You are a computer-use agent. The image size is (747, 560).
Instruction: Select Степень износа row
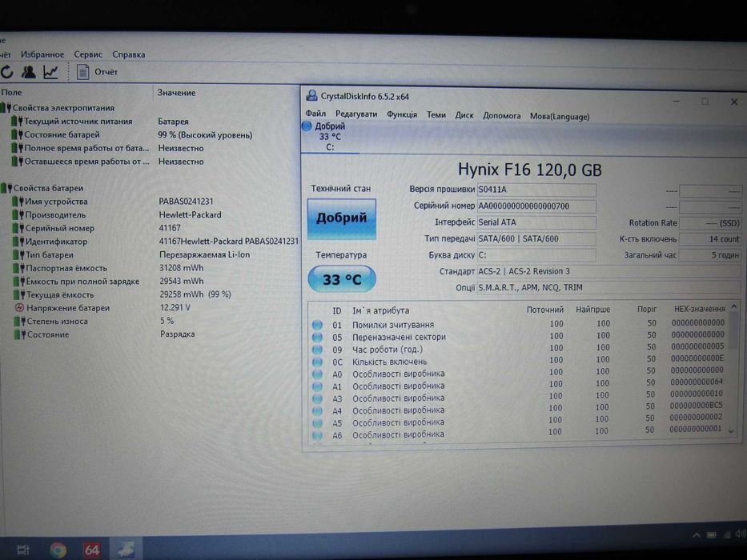tap(94, 322)
